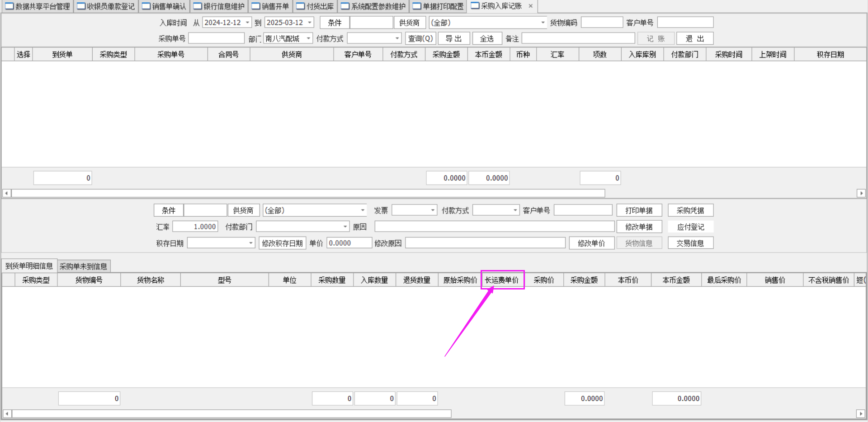Click 不含税销售价 column header
The width and height of the screenshot is (868, 422).
click(829, 280)
